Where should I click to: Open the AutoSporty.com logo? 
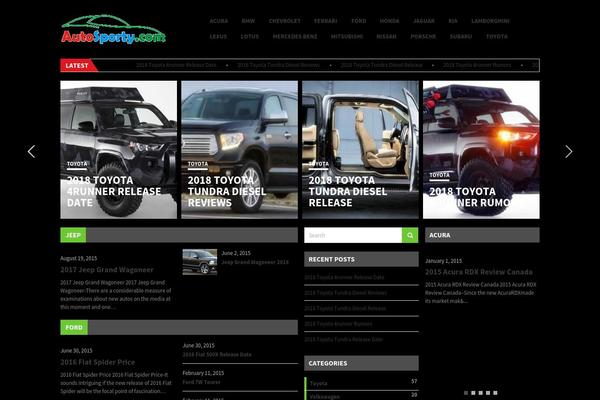(x=113, y=30)
